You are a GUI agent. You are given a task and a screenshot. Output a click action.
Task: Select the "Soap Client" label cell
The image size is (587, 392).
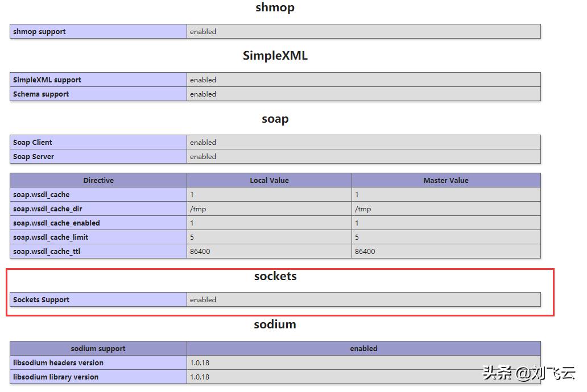tap(98, 142)
